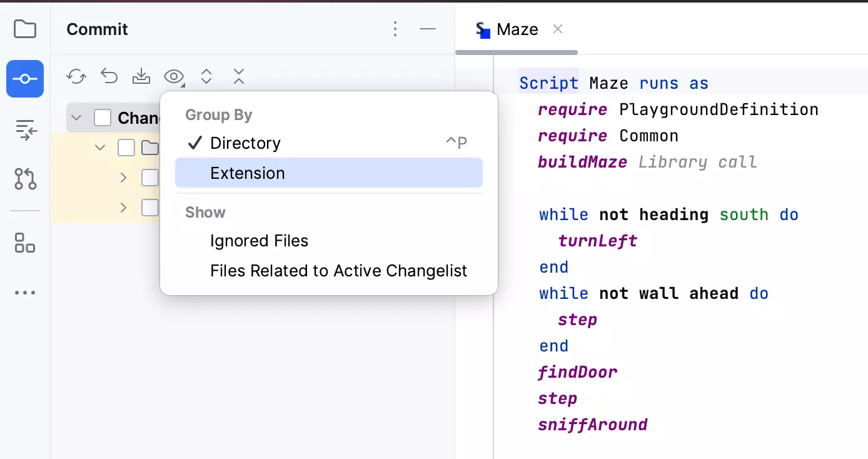868x459 pixels.
Task: Click the Commit tool window icon
Action: (25, 79)
